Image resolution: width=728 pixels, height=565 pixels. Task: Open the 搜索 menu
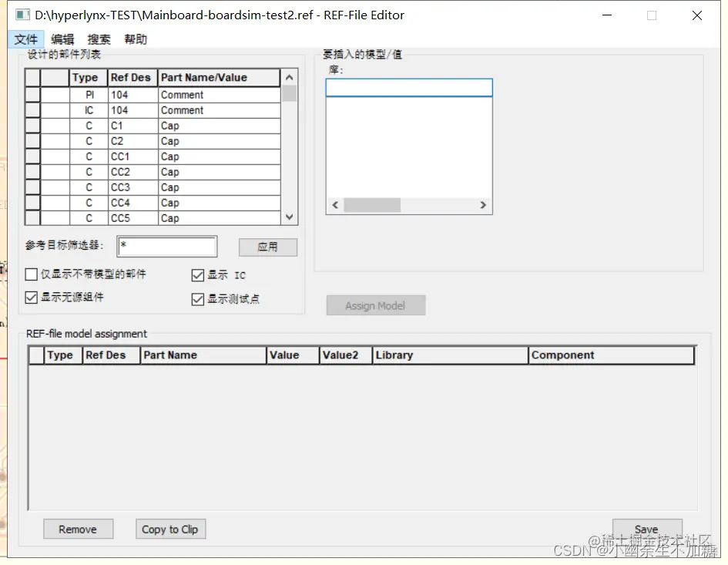tap(98, 39)
